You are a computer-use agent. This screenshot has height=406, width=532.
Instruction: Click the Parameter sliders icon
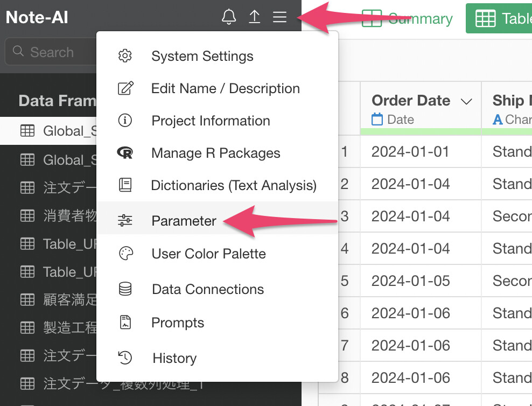[125, 220]
